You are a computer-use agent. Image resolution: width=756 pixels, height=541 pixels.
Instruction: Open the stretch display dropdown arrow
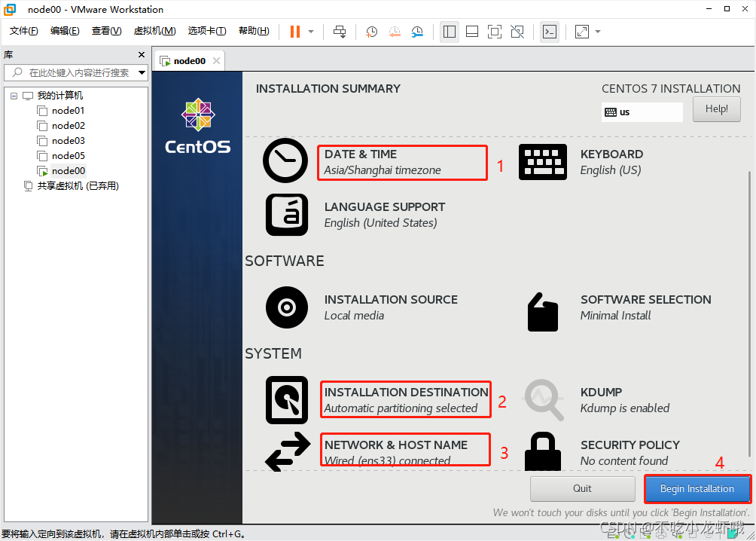598,32
